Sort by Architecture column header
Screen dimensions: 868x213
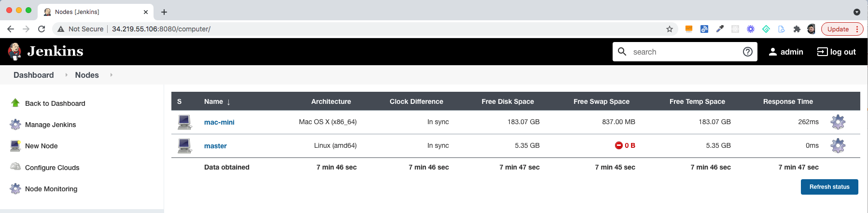pyautogui.click(x=331, y=101)
